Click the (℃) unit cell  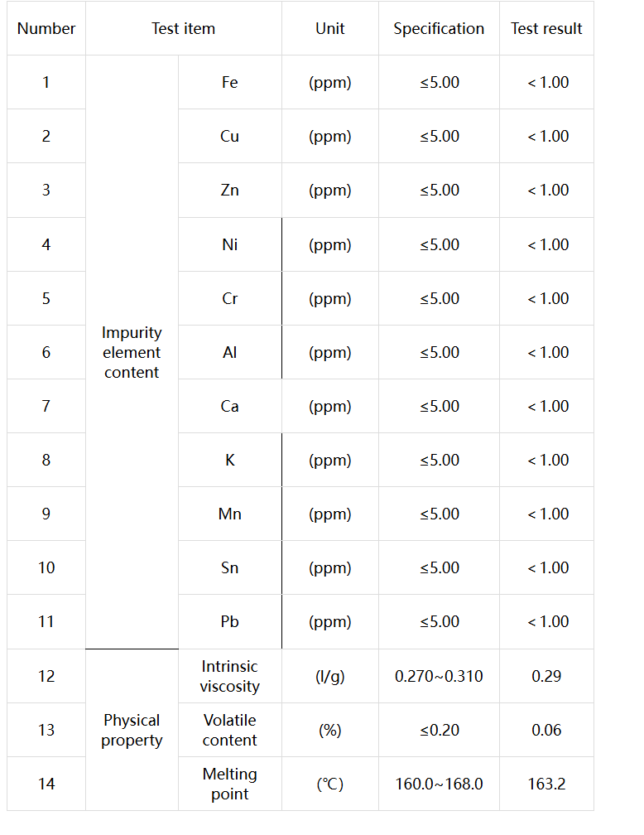coord(330,784)
